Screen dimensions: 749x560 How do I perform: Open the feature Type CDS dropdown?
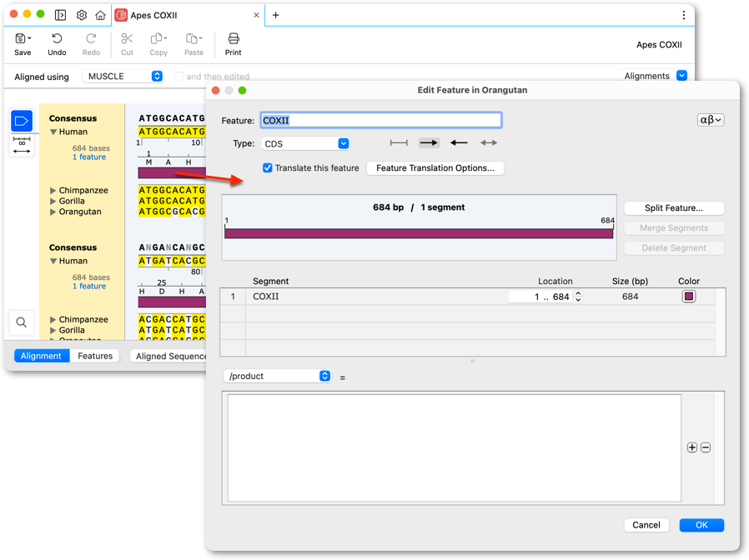(305, 143)
